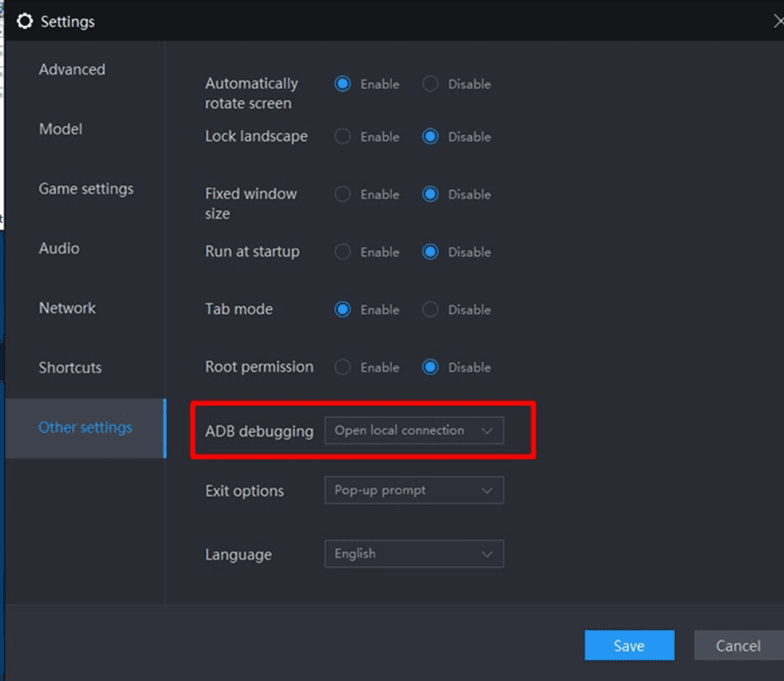The image size is (784, 681).
Task: Open the Advanced settings tab
Action: pyautogui.click(x=72, y=70)
